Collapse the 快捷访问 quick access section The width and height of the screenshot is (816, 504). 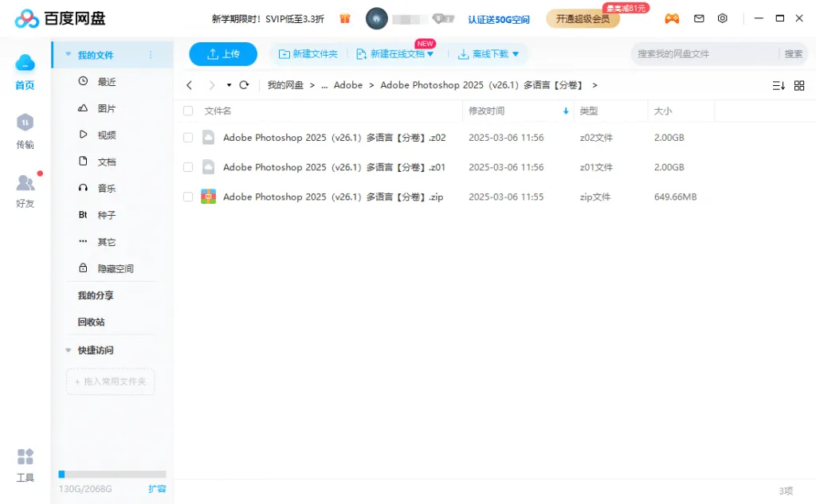click(68, 350)
